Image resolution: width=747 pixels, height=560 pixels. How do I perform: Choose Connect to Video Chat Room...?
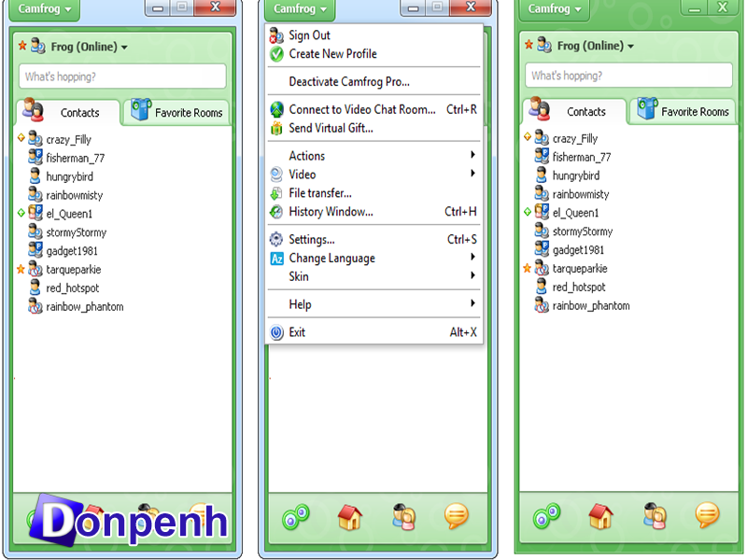coord(374,109)
